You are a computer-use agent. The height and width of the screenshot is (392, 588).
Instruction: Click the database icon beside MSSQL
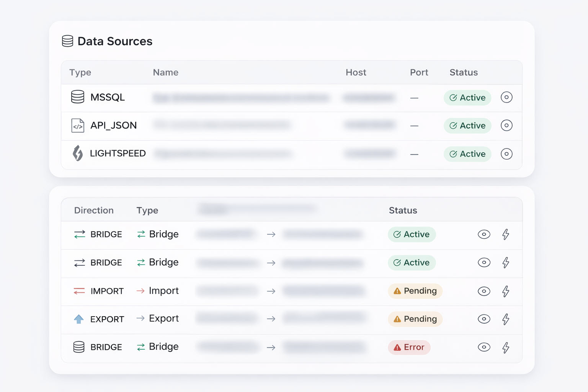click(78, 97)
